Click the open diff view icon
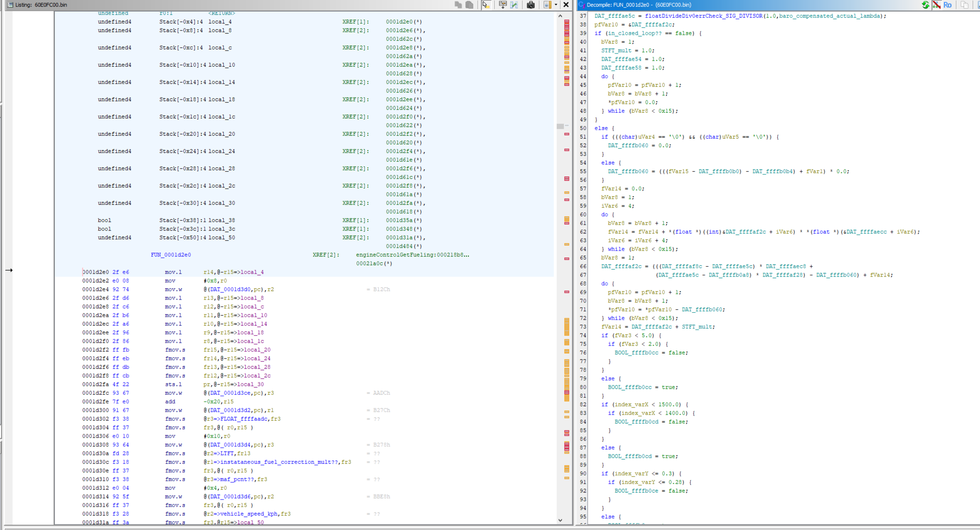Screen dimensions: 980x530 (x=514, y=5)
